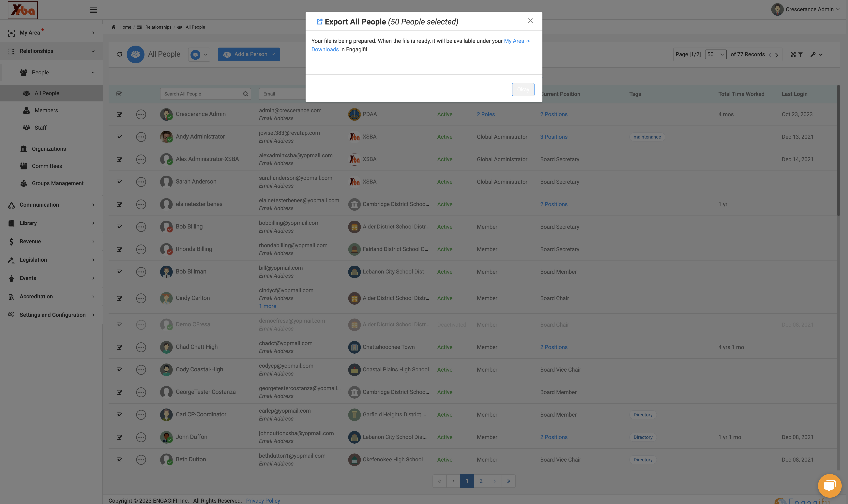Screen dimensions: 848x504
Task: Open Members in the sidebar
Action: point(46,111)
